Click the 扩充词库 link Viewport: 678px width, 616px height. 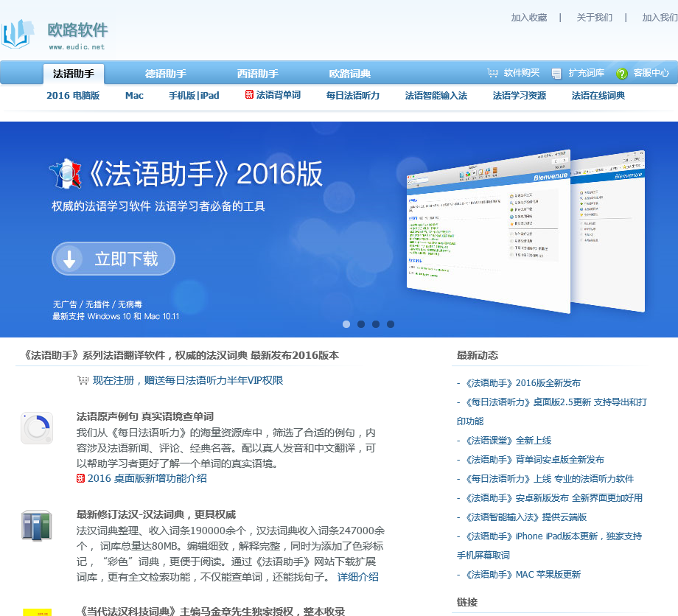(587, 73)
